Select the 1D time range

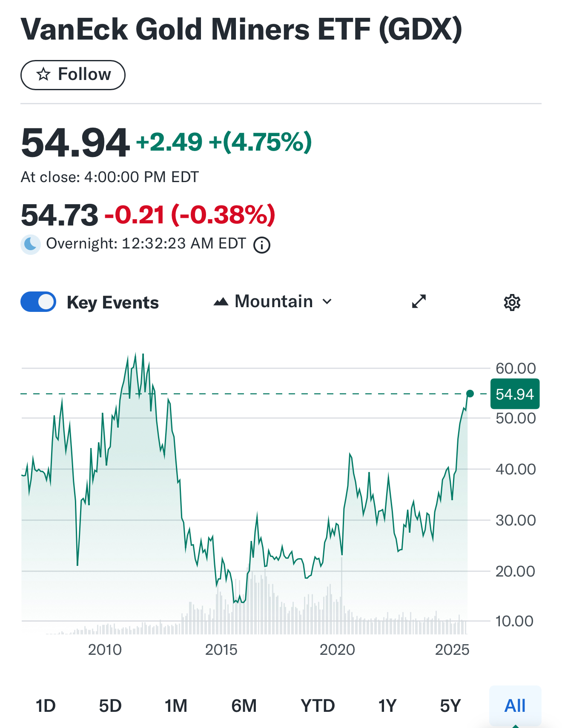tap(46, 706)
